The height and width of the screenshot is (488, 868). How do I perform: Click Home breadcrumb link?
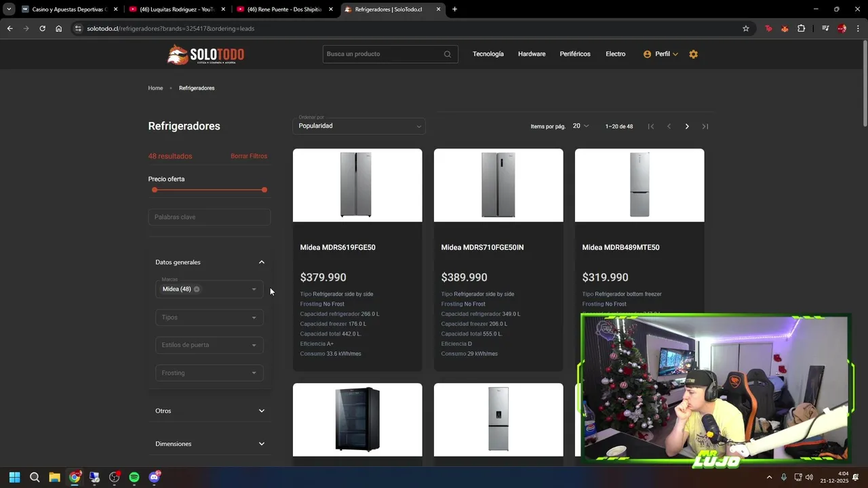(155, 88)
